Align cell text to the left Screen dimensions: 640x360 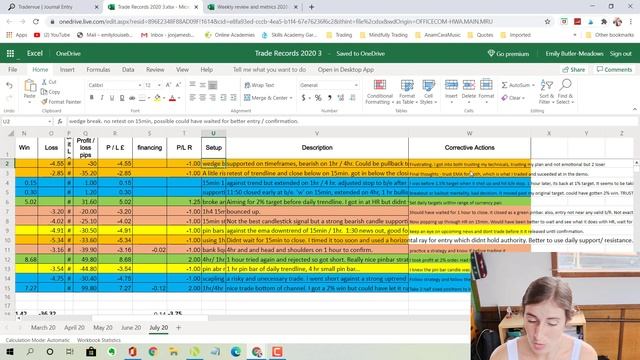[192, 98]
